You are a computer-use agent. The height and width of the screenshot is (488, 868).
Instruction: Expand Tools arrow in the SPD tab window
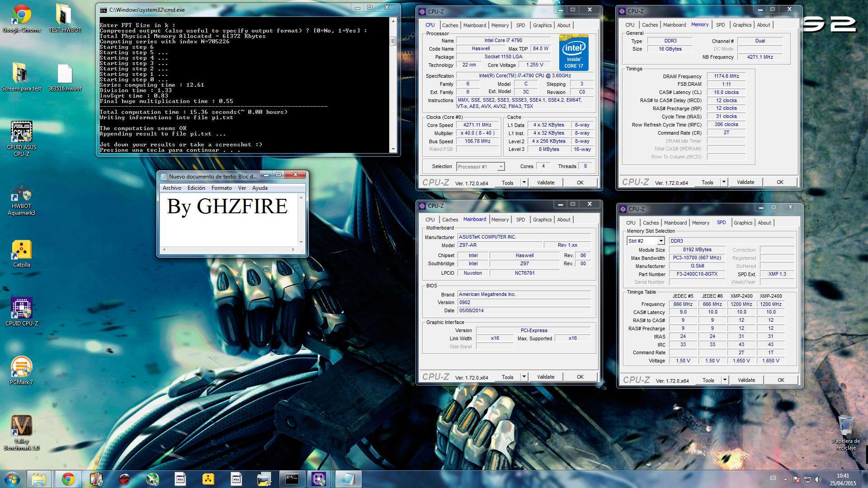tap(725, 380)
